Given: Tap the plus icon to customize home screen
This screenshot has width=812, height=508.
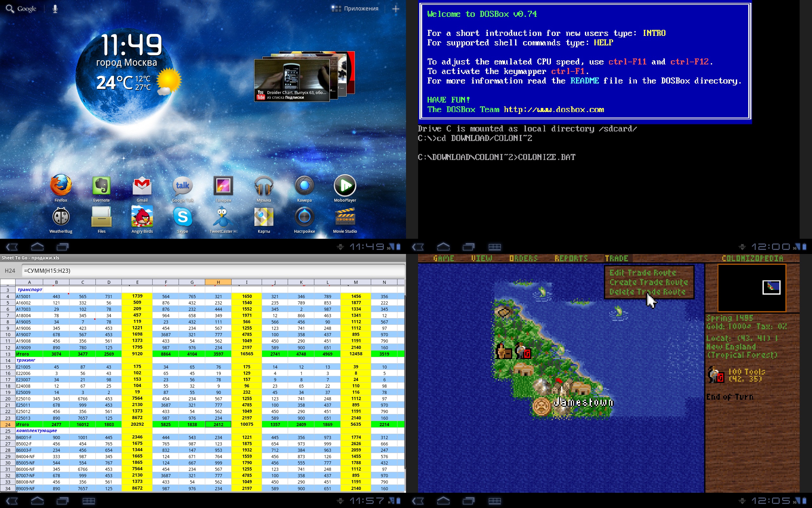Looking at the screenshot, I should coord(396,9).
